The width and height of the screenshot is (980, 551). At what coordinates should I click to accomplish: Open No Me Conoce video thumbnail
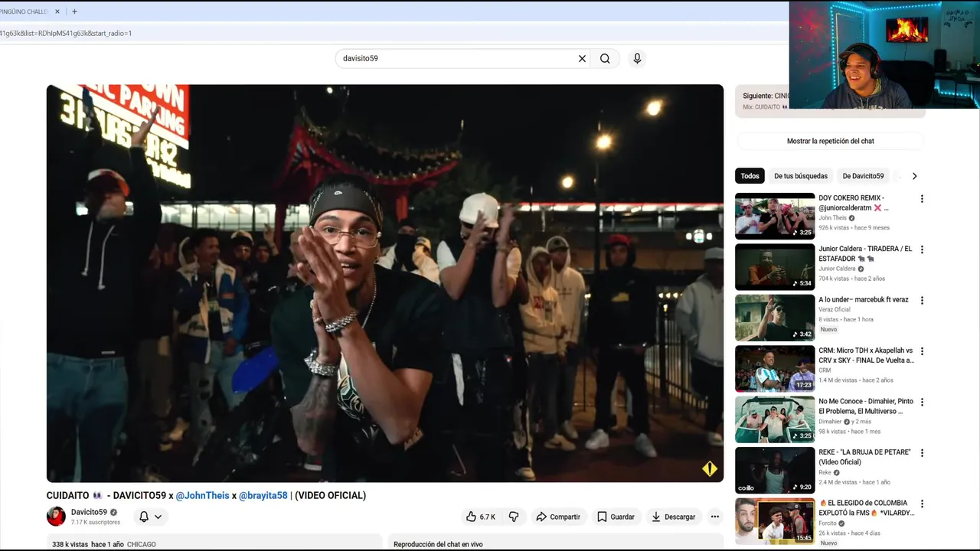click(775, 419)
